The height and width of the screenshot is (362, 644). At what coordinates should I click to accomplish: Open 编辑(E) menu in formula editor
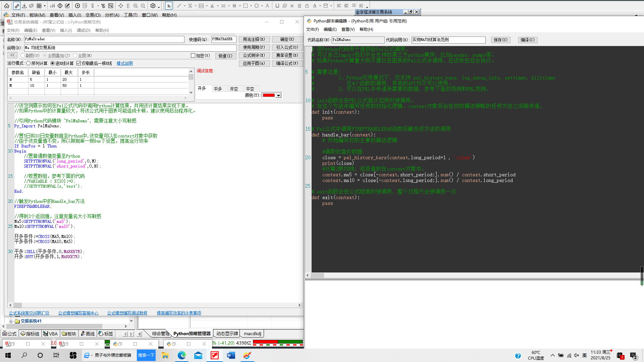(31, 31)
